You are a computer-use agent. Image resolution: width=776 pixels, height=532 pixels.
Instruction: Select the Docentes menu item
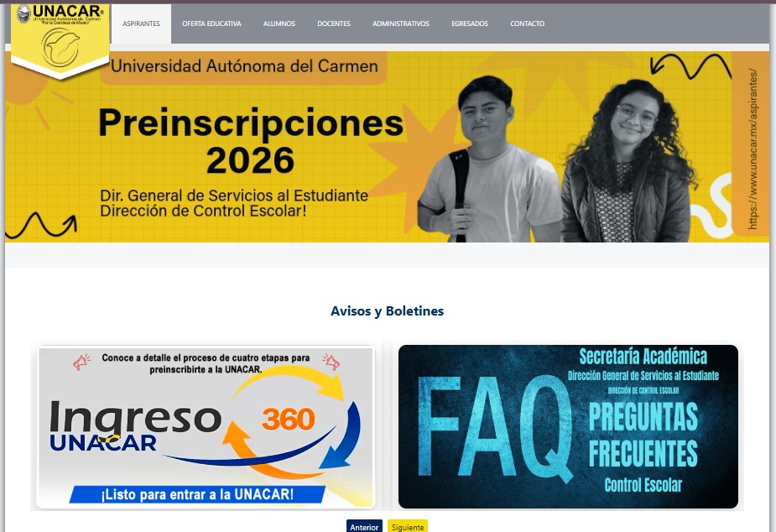point(334,23)
